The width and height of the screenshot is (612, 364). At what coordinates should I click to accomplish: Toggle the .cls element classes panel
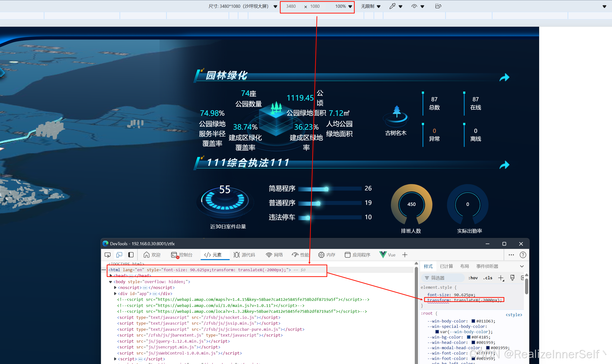pos(488,278)
